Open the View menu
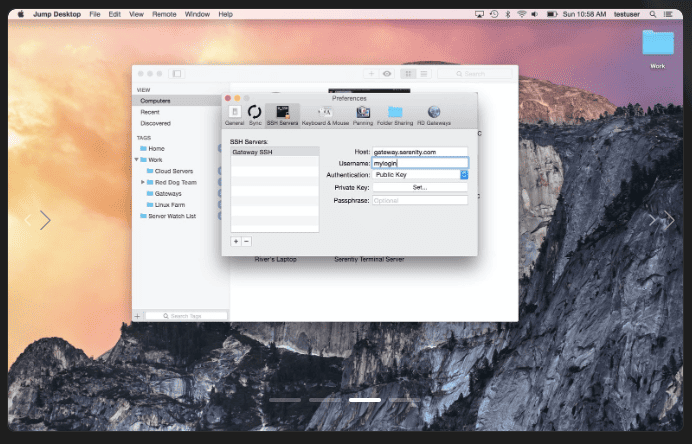 point(136,14)
